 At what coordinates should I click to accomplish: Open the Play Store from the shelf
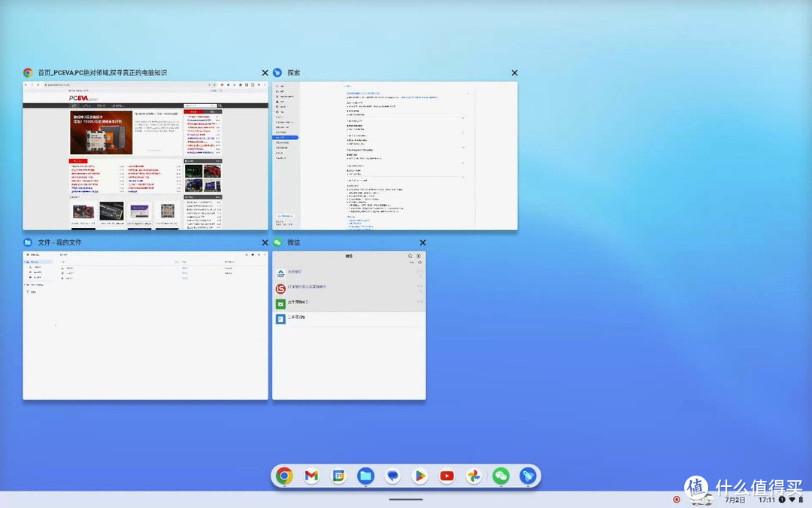[420, 476]
